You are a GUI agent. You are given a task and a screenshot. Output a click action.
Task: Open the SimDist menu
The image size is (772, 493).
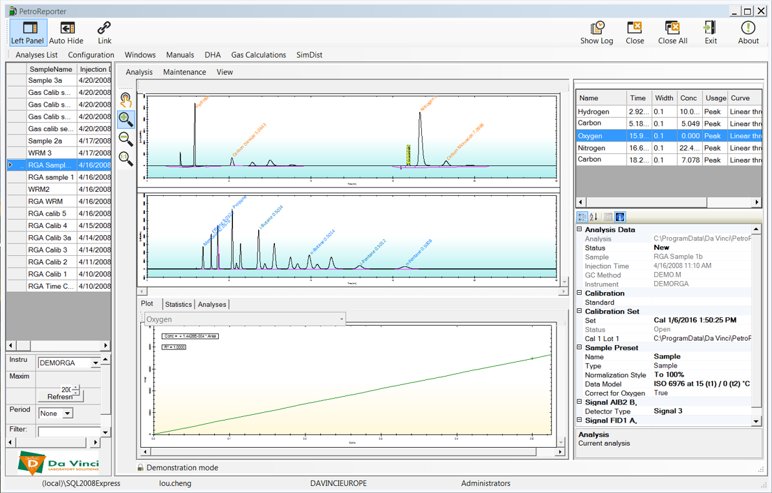click(309, 55)
